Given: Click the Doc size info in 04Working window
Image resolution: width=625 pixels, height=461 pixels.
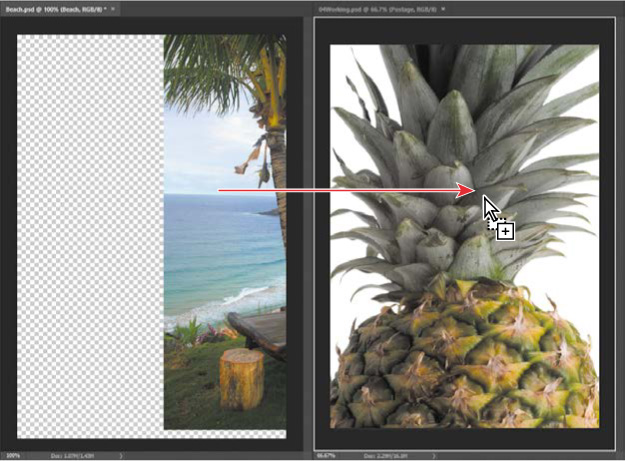Looking at the screenshot, I should [x=387, y=455].
